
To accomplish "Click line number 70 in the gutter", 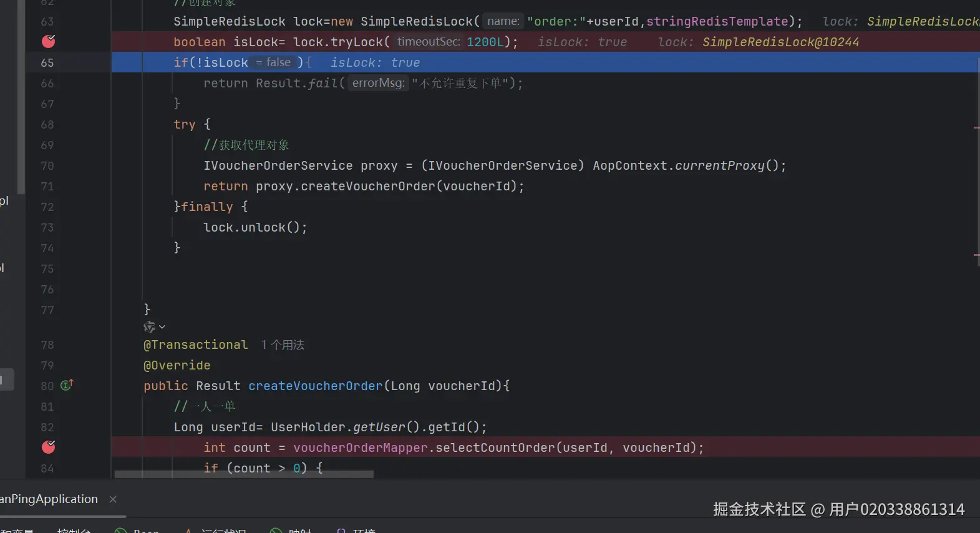I will point(47,165).
